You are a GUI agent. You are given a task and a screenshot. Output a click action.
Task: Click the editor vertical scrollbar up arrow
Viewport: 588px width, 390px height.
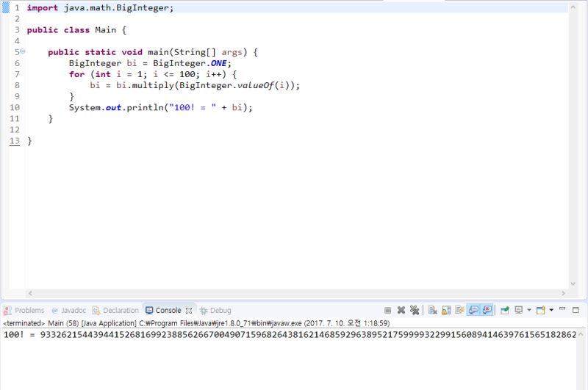573,7
